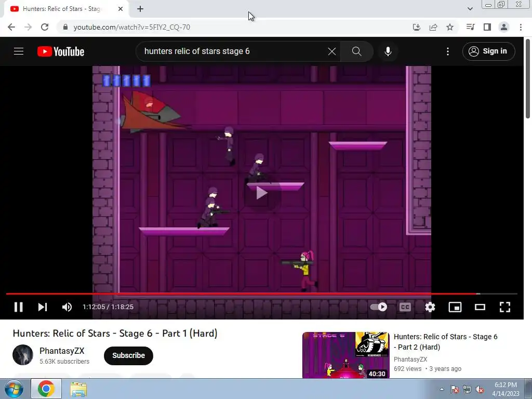The image size is (532, 399).
Task: Open the YouTube hamburger guide menu
Action: coord(19,51)
